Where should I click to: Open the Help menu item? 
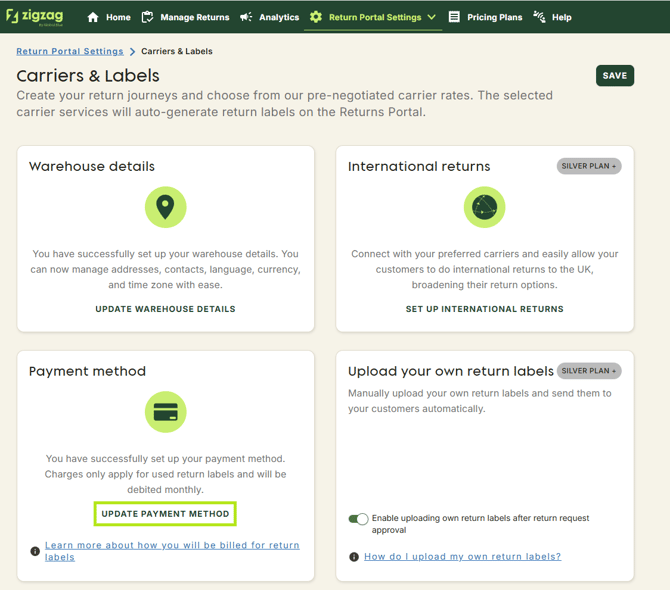(x=553, y=17)
